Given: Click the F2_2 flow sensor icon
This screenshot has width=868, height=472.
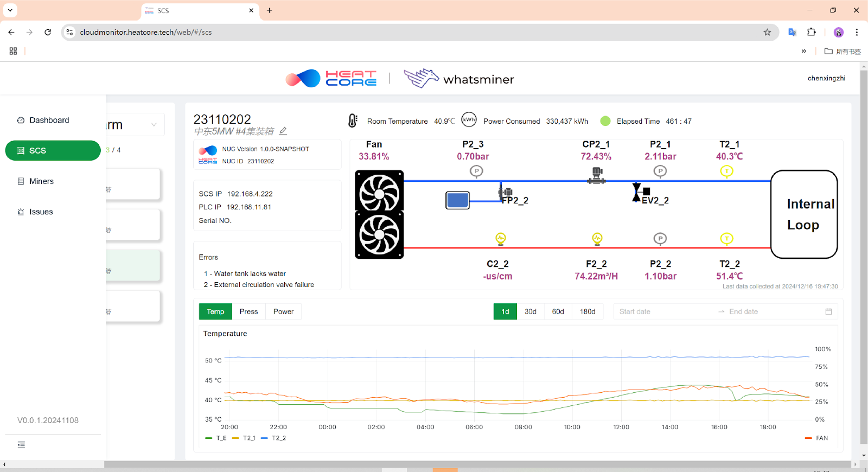Looking at the screenshot, I should pos(597,238).
